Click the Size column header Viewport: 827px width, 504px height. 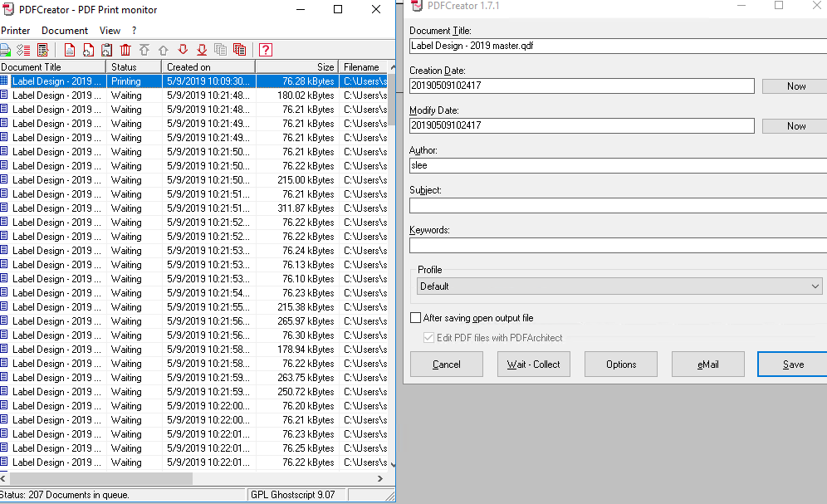pos(296,67)
